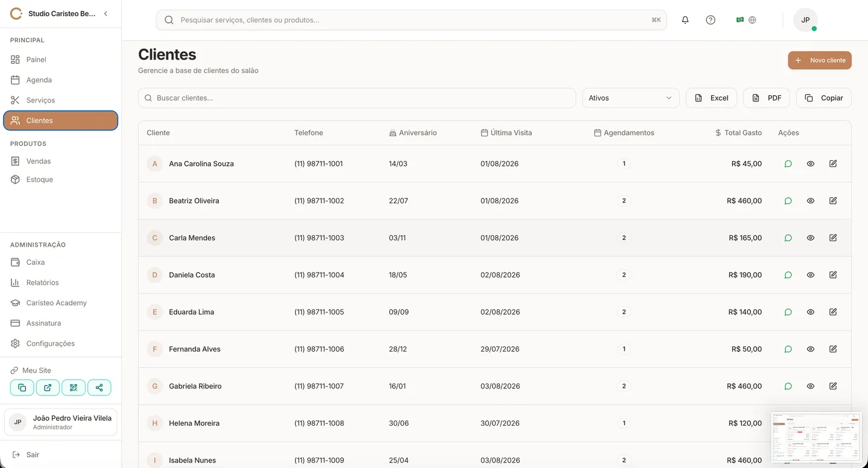Image resolution: width=868 pixels, height=468 pixels.
Task: Open Vendas in sidebar
Action: pos(60,161)
